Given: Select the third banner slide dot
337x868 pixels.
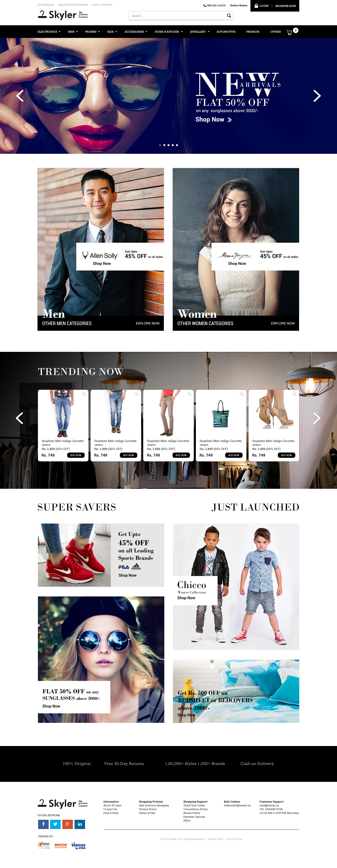Looking at the screenshot, I should [x=168, y=145].
